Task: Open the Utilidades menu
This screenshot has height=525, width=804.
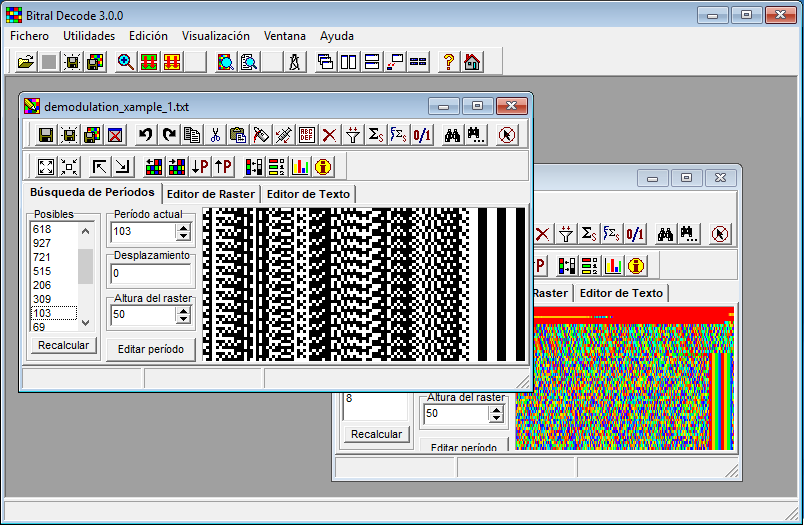Action: [x=89, y=36]
